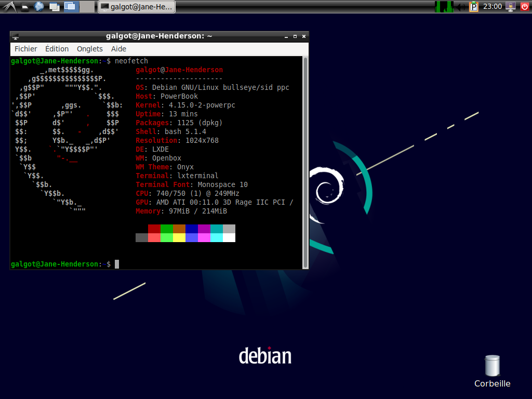Click the 'DE: LXDE' line
This screenshot has height=399, width=532.
(x=152, y=149)
